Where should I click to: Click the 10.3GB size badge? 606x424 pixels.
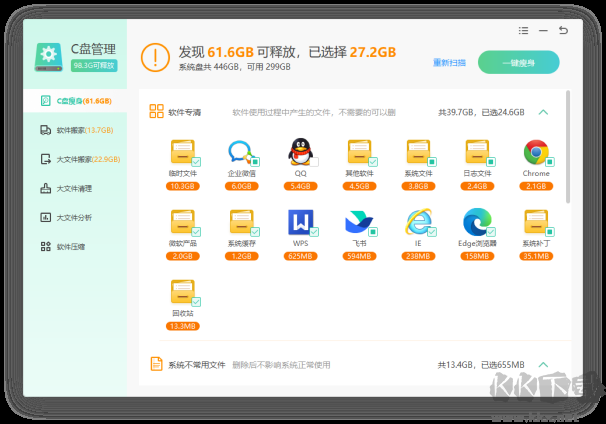pos(182,186)
